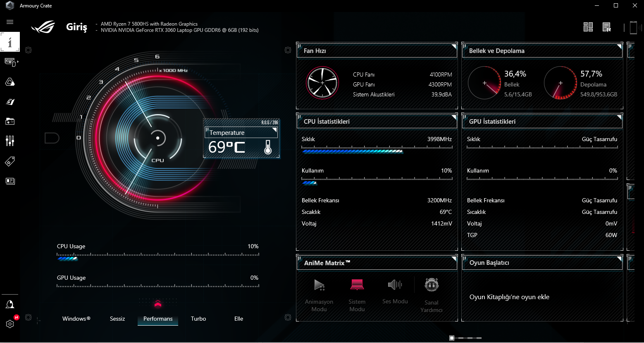The height and width of the screenshot is (343, 644).
Task: Expand the AniMe Matrix panel corner arrow
Action: point(454,259)
